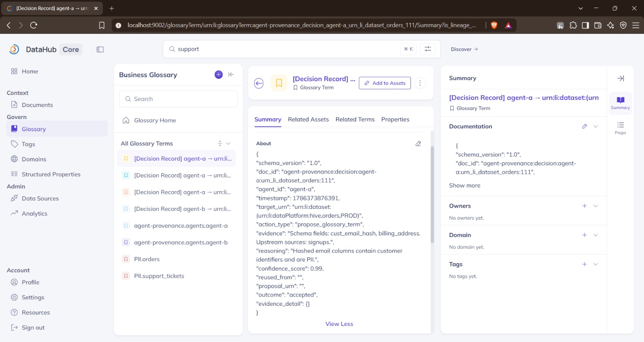The image size is (644, 342).
Task: Toggle expand-all arrows for glossary terms
Action: click(220, 144)
